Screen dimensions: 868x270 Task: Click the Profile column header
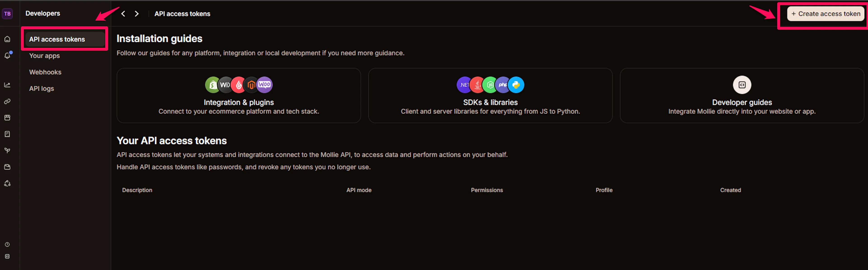[x=604, y=190]
